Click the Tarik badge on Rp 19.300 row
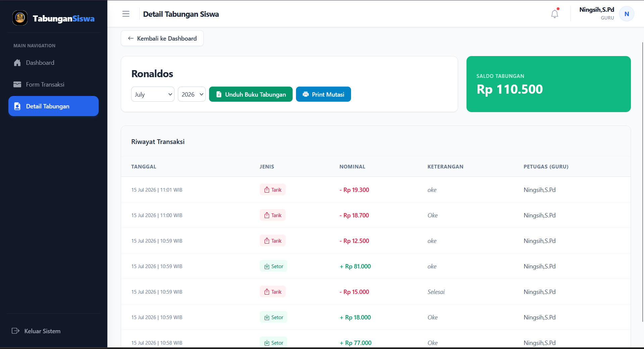Viewport: 644px width, 349px height. 273,190
